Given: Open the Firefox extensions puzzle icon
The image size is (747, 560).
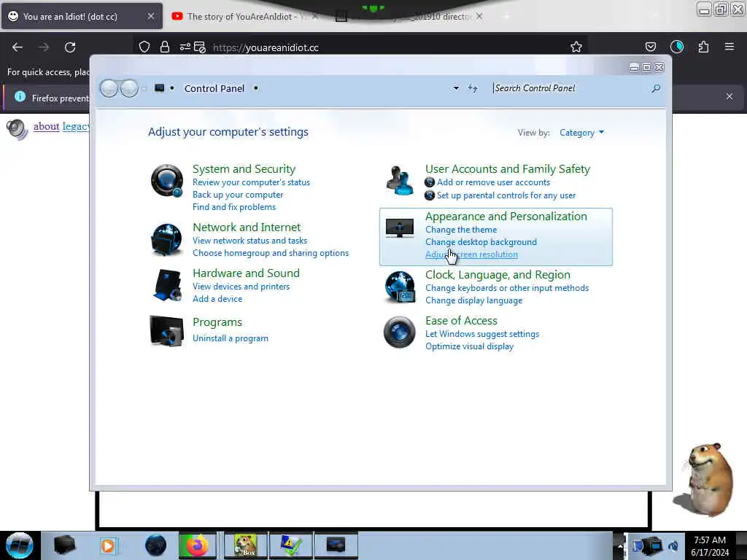Looking at the screenshot, I should coord(703,47).
